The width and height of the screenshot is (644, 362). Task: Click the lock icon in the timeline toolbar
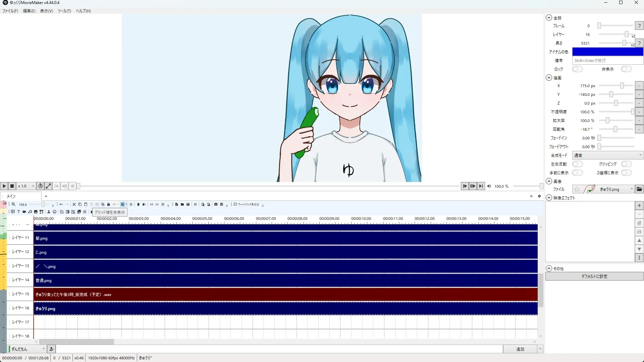tap(108, 204)
